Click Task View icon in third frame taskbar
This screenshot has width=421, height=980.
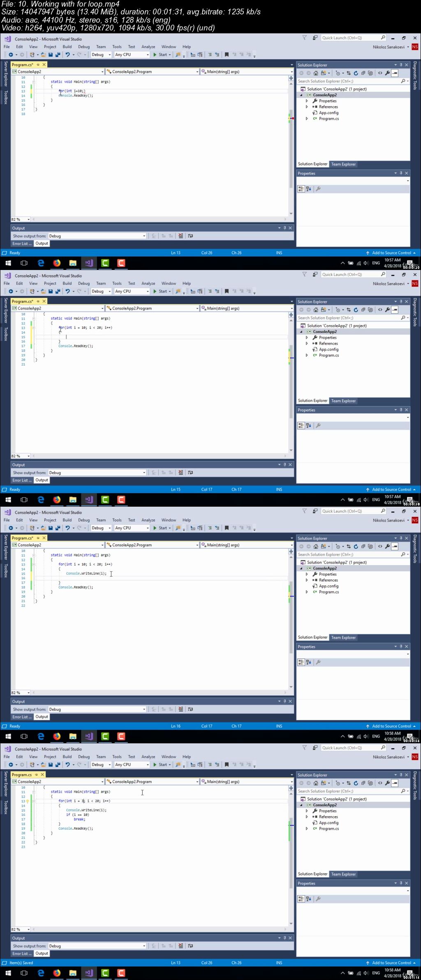click(24, 736)
